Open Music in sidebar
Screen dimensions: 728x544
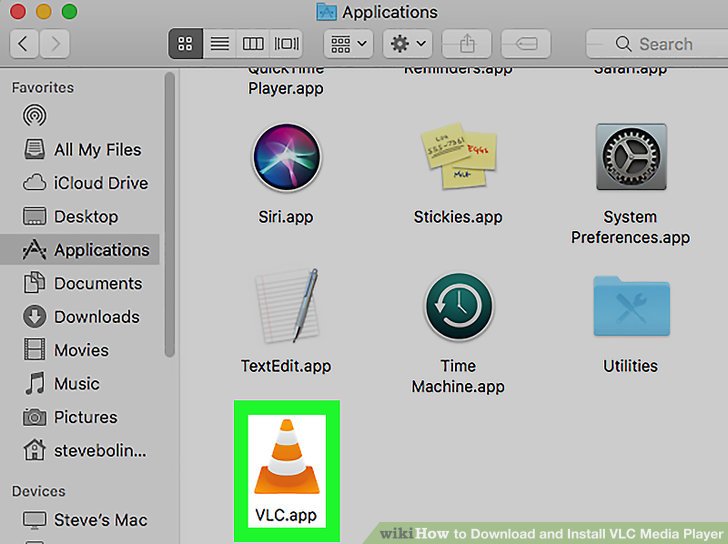(82, 384)
